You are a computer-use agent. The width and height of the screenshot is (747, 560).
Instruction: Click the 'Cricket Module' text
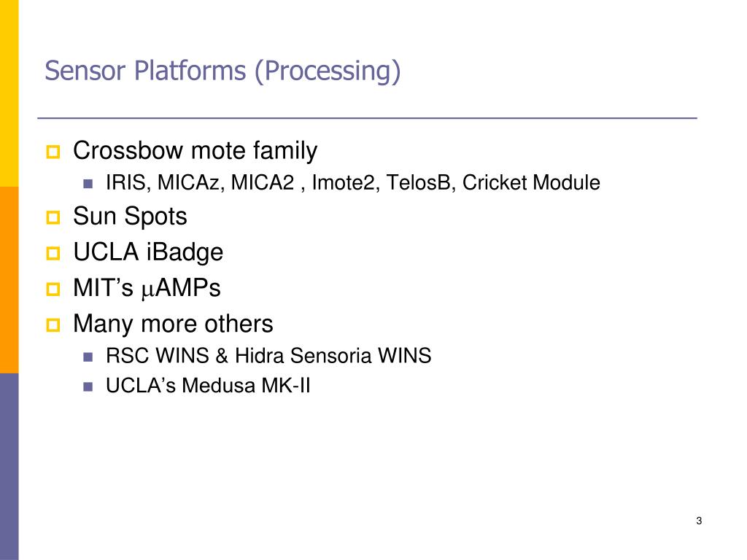[531, 183]
